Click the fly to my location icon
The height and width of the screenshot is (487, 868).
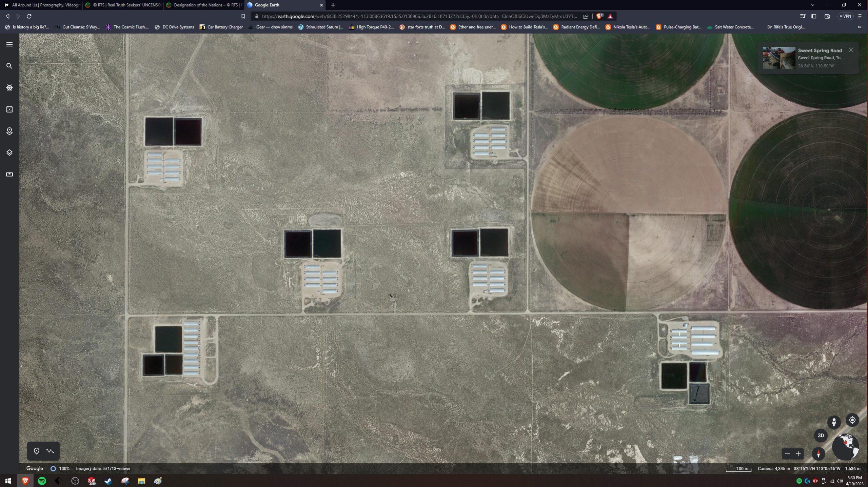(x=852, y=420)
